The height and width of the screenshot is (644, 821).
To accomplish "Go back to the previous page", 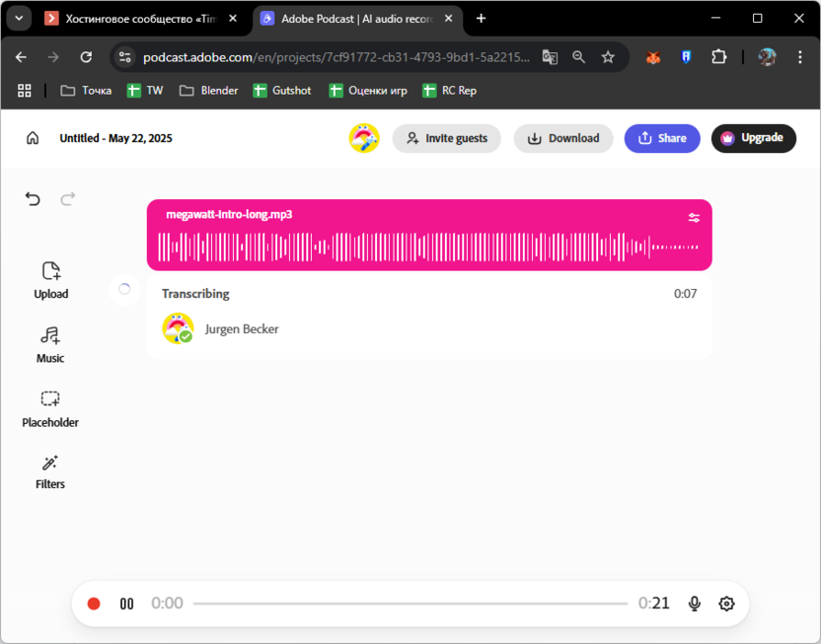I will [21, 57].
